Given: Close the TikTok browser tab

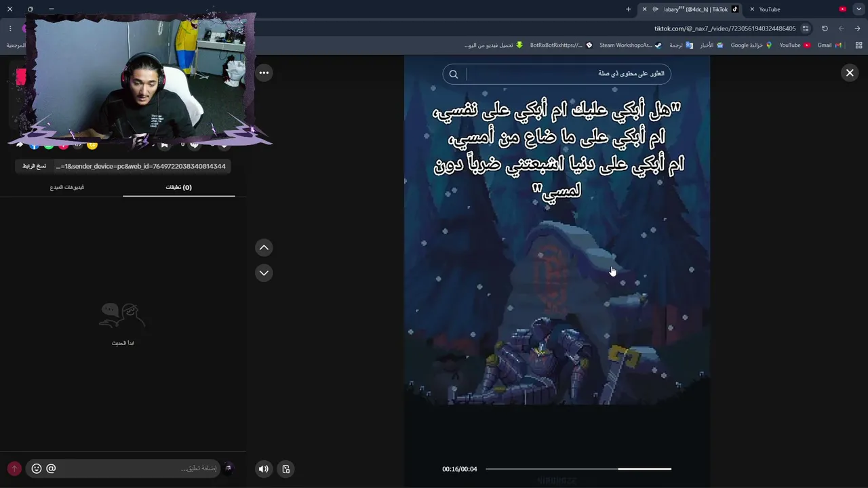Looking at the screenshot, I should (644, 9).
